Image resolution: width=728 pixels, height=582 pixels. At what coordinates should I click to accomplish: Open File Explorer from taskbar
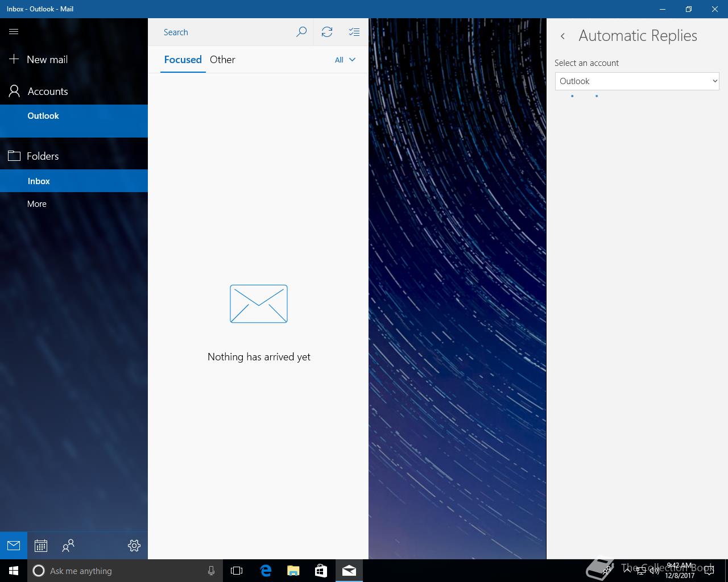(x=293, y=571)
